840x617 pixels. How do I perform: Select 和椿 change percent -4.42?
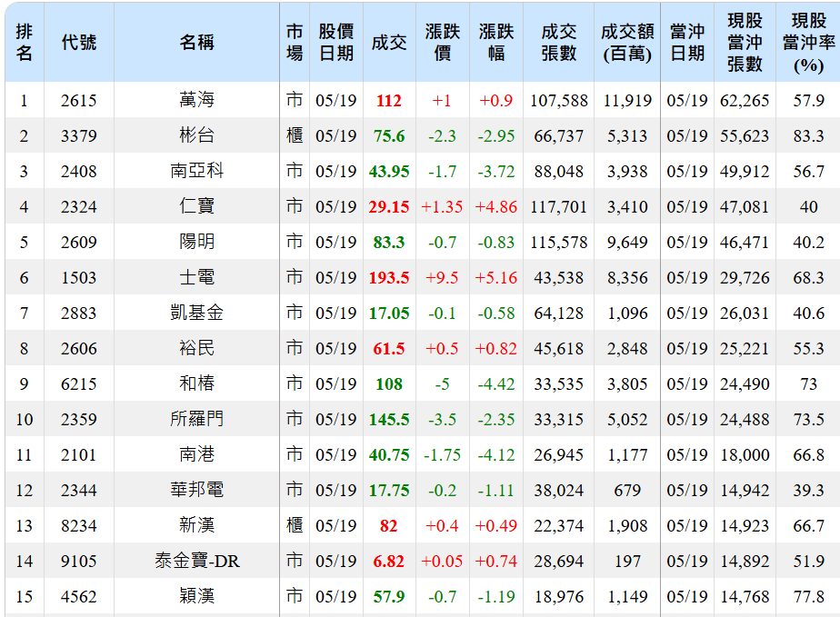(496, 383)
